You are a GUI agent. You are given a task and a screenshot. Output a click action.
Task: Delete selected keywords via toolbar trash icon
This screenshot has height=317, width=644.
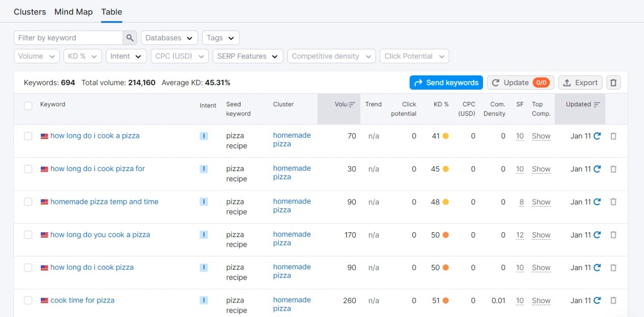point(613,83)
